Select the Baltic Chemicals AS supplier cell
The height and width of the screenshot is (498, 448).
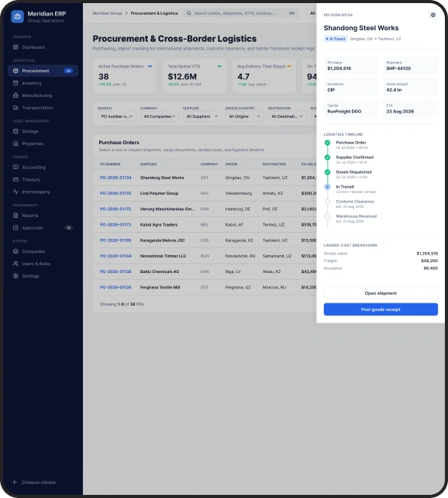point(160,271)
